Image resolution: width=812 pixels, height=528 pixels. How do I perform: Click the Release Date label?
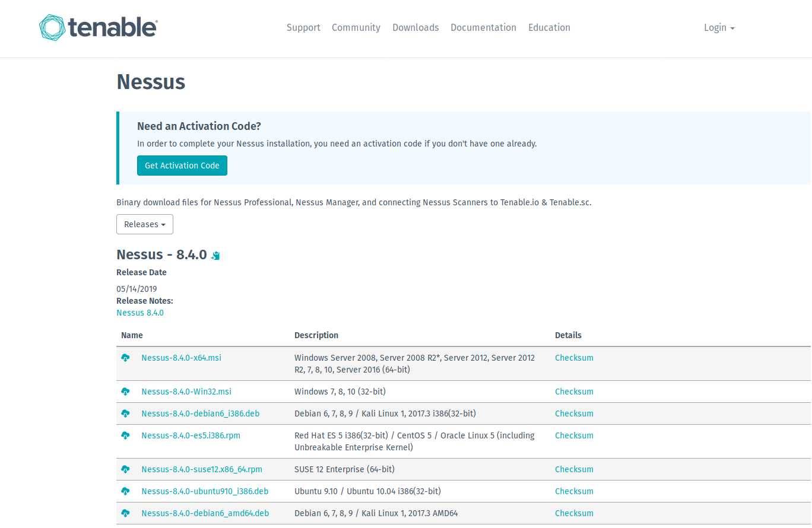coord(141,272)
